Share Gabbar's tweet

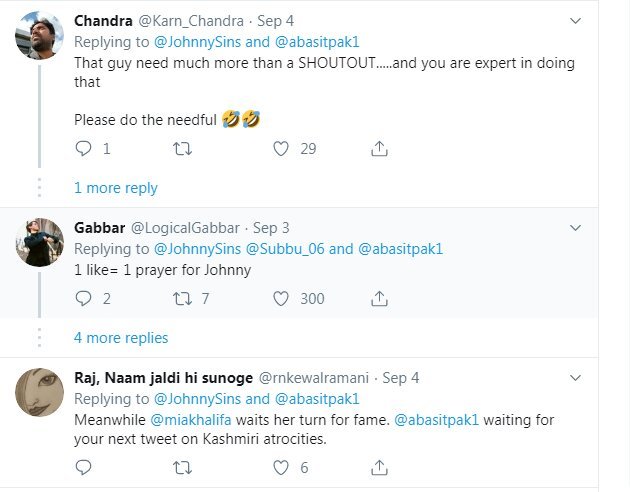tap(379, 298)
